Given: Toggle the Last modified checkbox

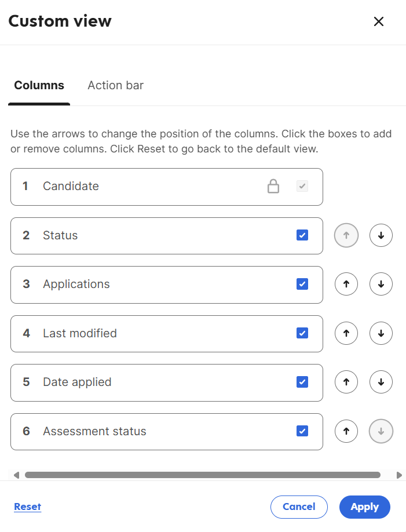Looking at the screenshot, I should click(302, 333).
